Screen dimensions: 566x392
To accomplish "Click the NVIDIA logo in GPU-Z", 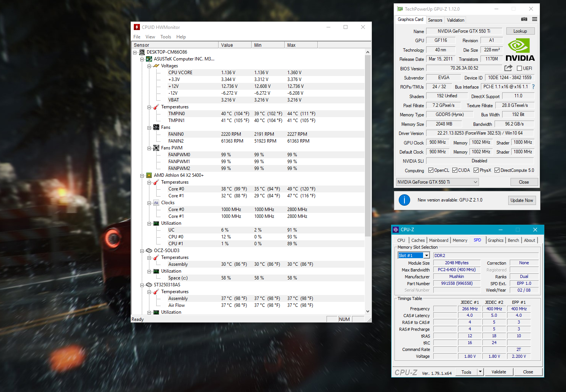I will (520, 50).
